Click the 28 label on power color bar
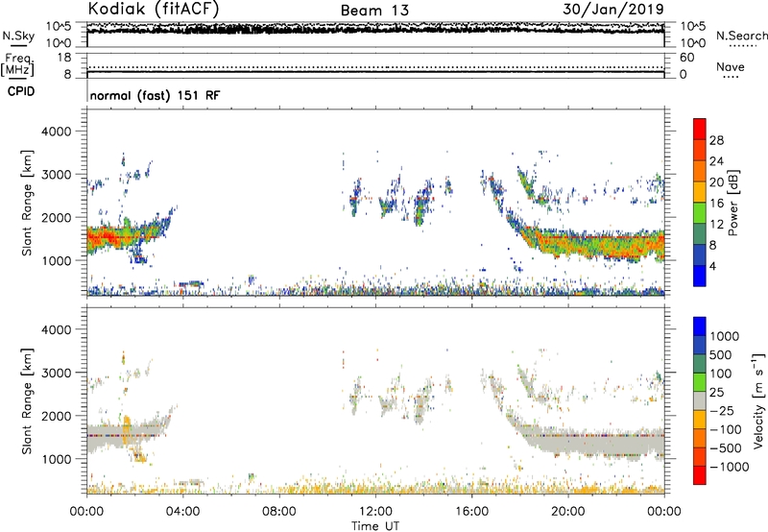The image size is (768, 532). click(716, 140)
